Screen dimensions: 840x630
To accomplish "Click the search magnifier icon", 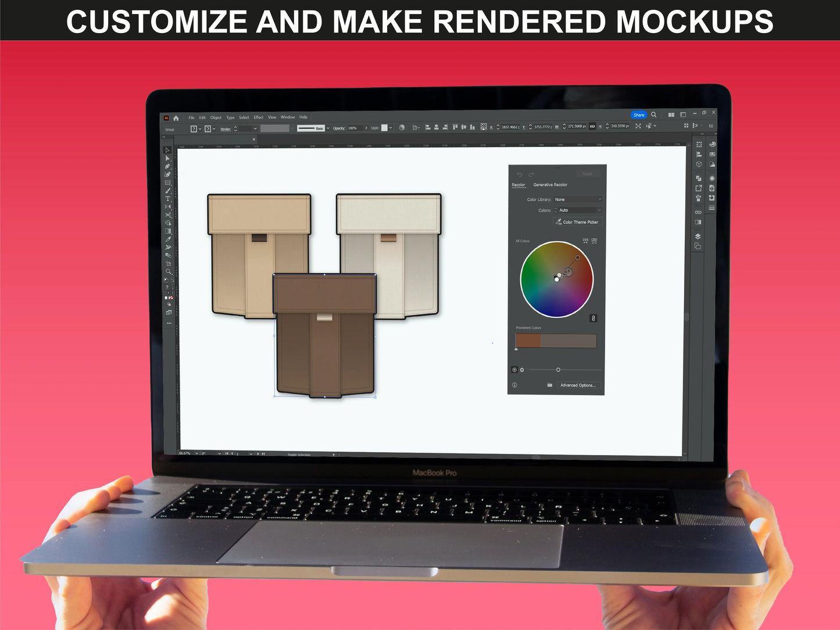I will point(654,115).
